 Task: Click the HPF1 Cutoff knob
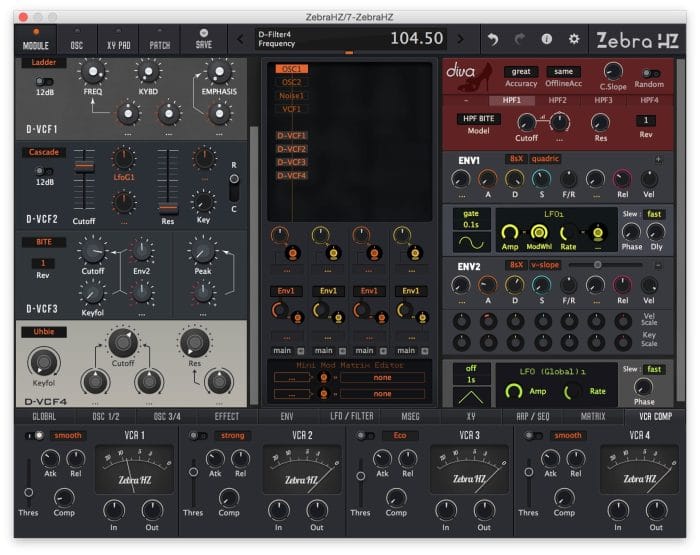[526, 122]
